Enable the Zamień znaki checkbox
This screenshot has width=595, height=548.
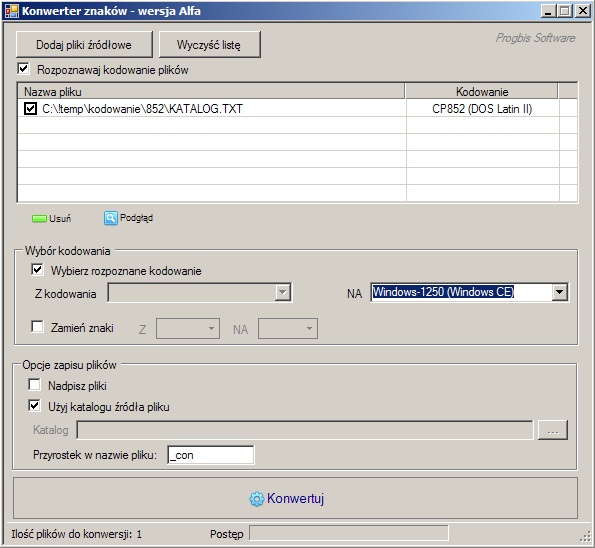pyautogui.click(x=37, y=327)
